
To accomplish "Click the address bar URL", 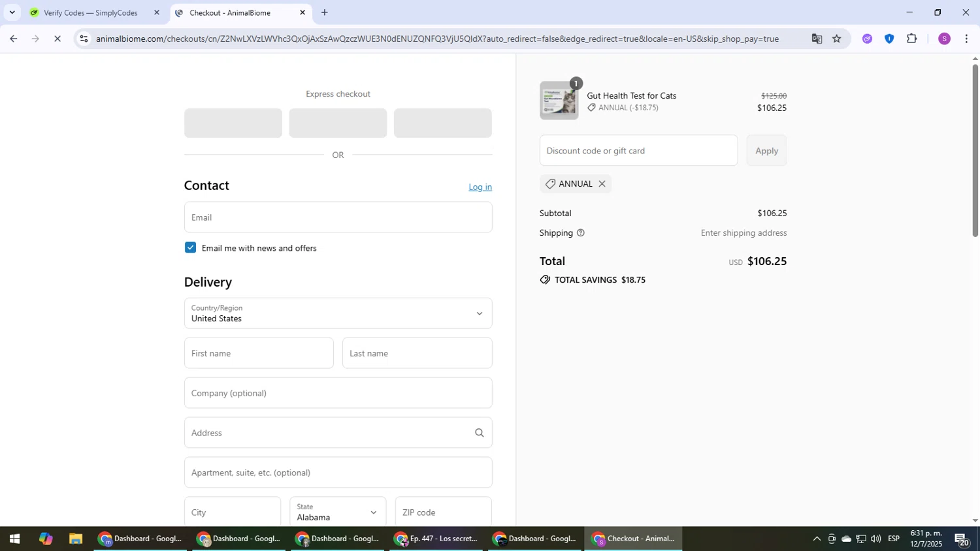I will 437,39.
